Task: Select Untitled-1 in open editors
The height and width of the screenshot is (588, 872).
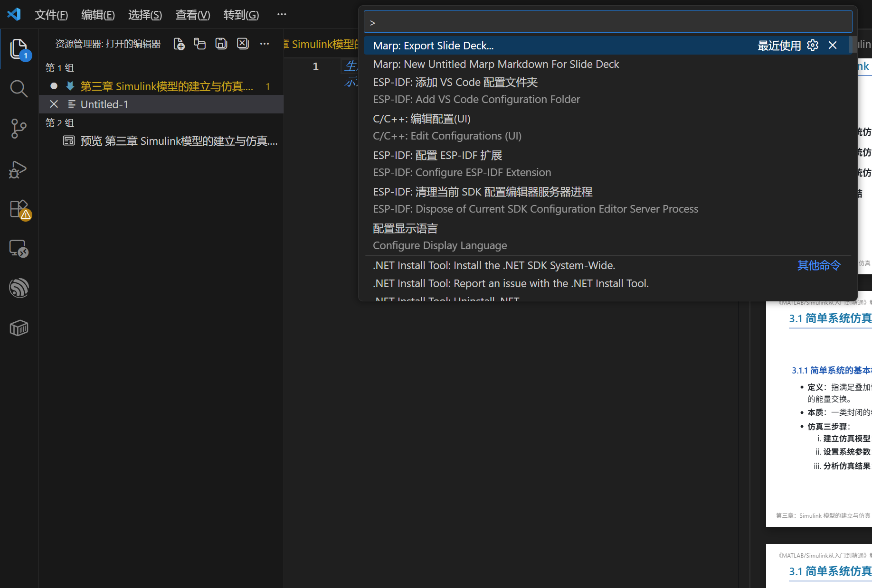Action: (161, 104)
